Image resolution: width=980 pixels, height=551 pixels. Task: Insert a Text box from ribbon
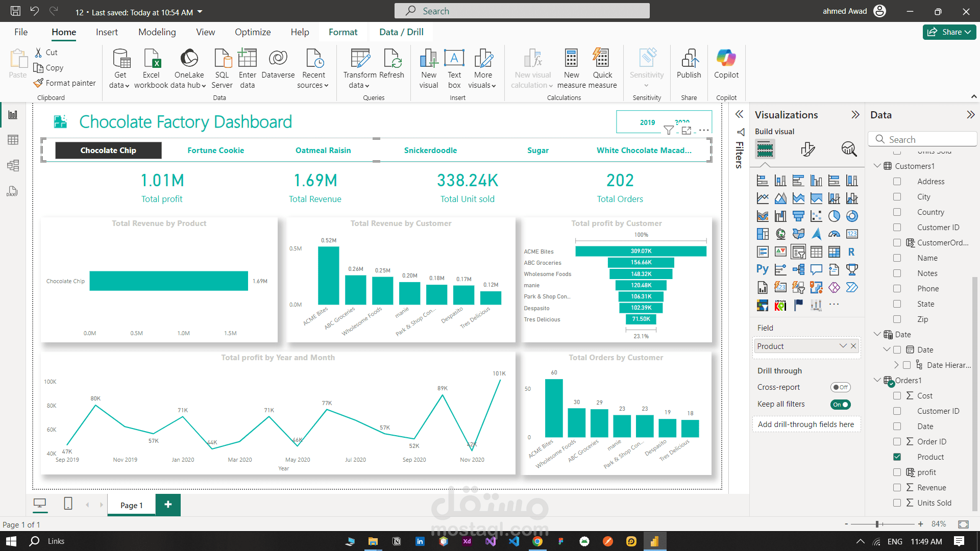pos(454,59)
